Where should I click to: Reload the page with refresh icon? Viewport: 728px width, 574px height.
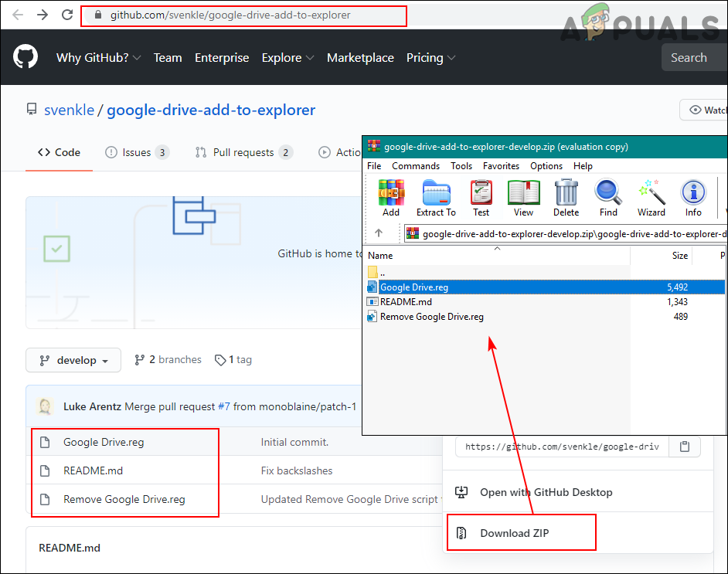pyautogui.click(x=67, y=15)
